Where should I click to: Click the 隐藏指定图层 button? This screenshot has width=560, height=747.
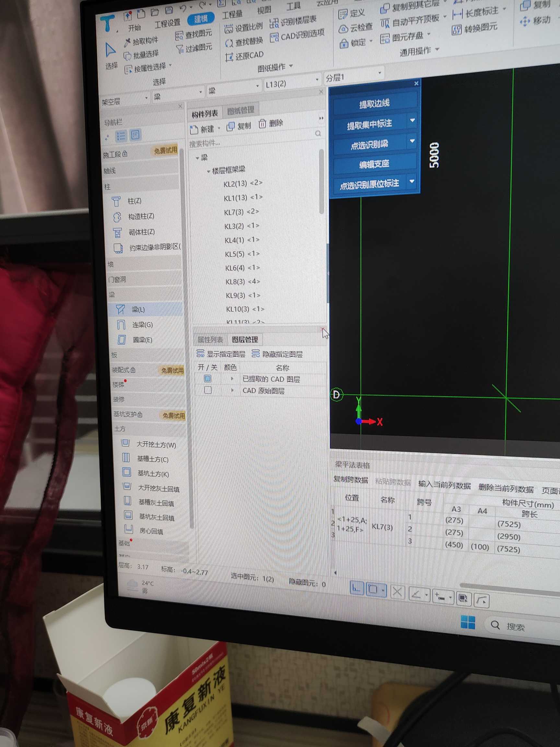[x=277, y=354]
